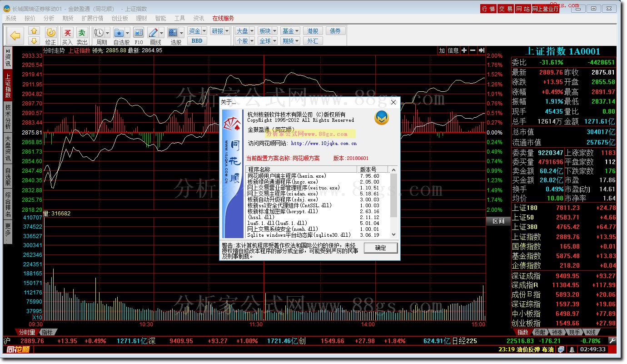Open the F10 company info icon

point(139,33)
